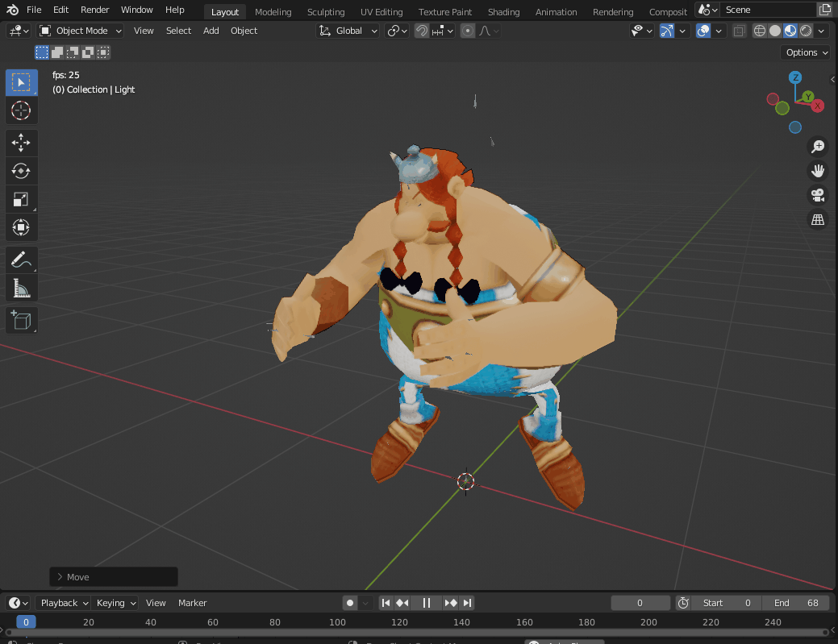This screenshot has height=644, width=838.
Task: Toggle show gizmos
Action: [666, 31]
